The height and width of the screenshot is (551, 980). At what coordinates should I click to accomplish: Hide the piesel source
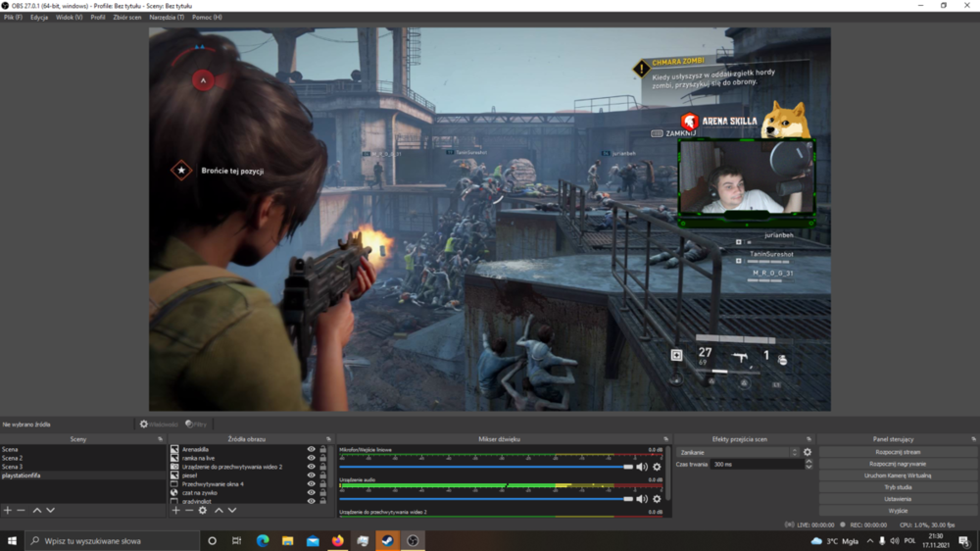click(x=312, y=476)
